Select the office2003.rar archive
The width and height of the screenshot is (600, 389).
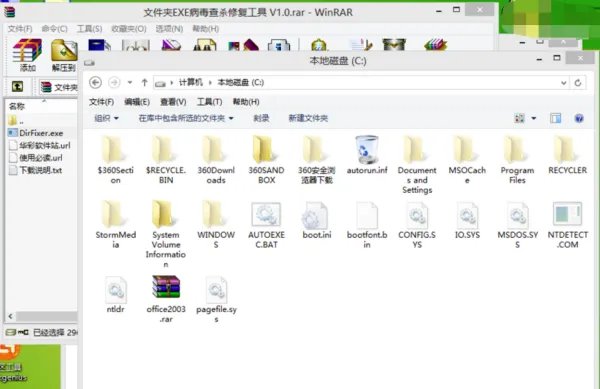coord(166,299)
